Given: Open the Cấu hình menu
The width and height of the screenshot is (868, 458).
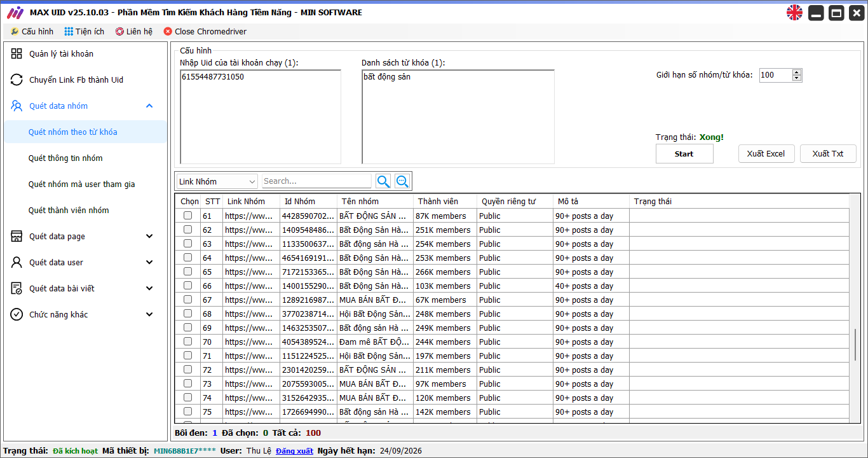Looking at the screenshot, I should point(32,32).
